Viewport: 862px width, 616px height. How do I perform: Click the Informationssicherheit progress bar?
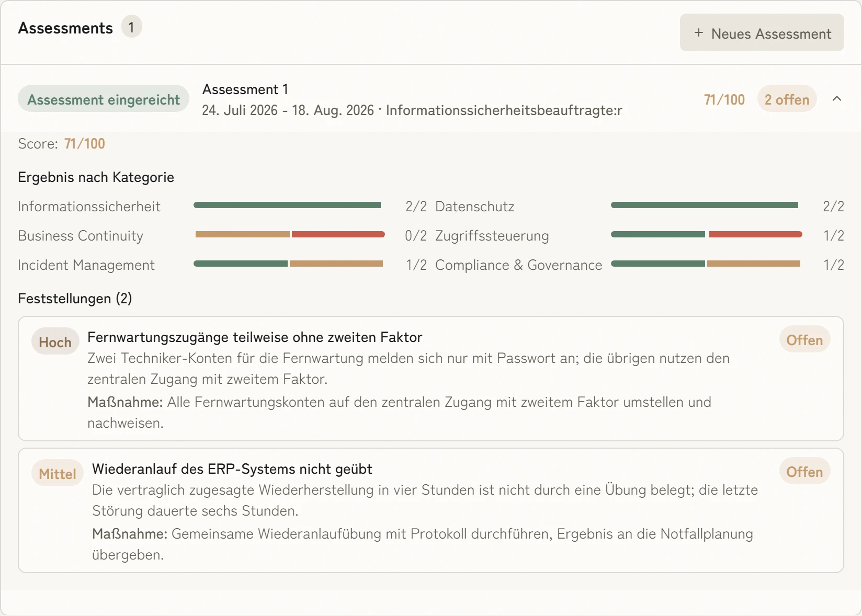point(287,206)
